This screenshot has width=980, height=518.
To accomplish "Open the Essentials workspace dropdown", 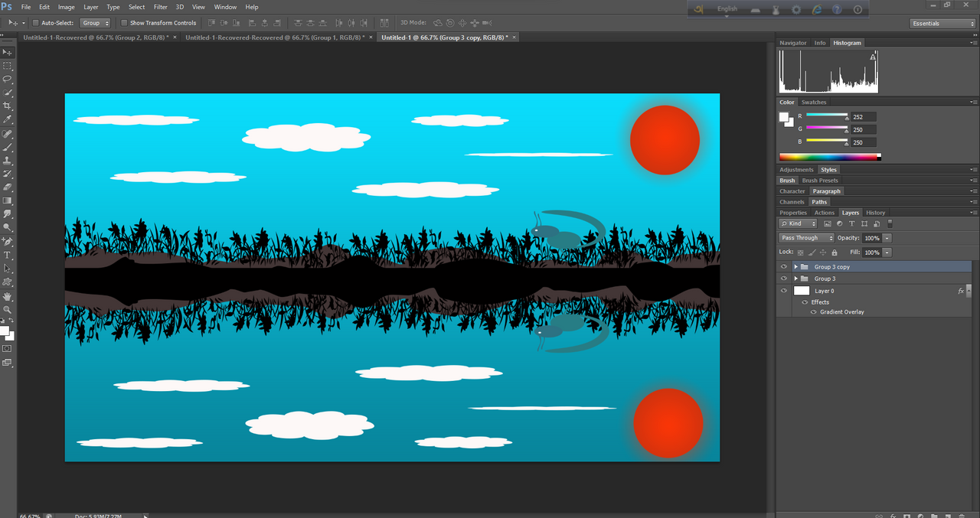I will (943, 24).
